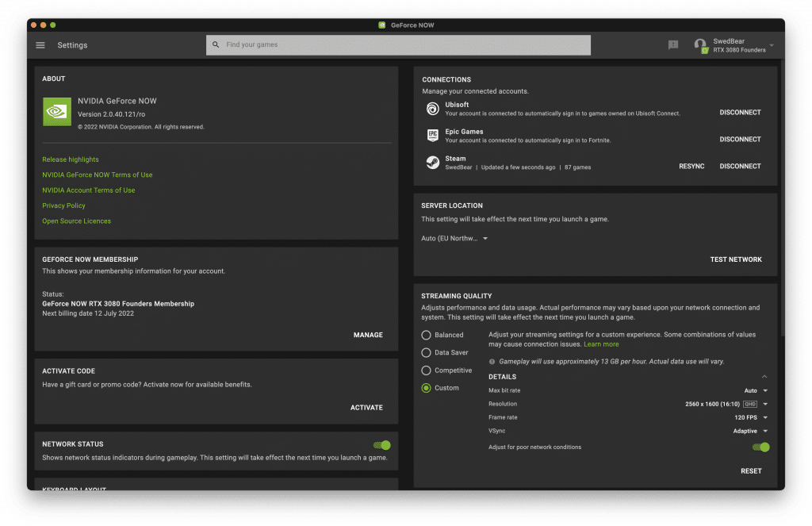The height and width of the screenshot is (526, 812).
Task: Click the GeForce NOW RTX 3080 Founders Membership status
Action: coord(118,304)
